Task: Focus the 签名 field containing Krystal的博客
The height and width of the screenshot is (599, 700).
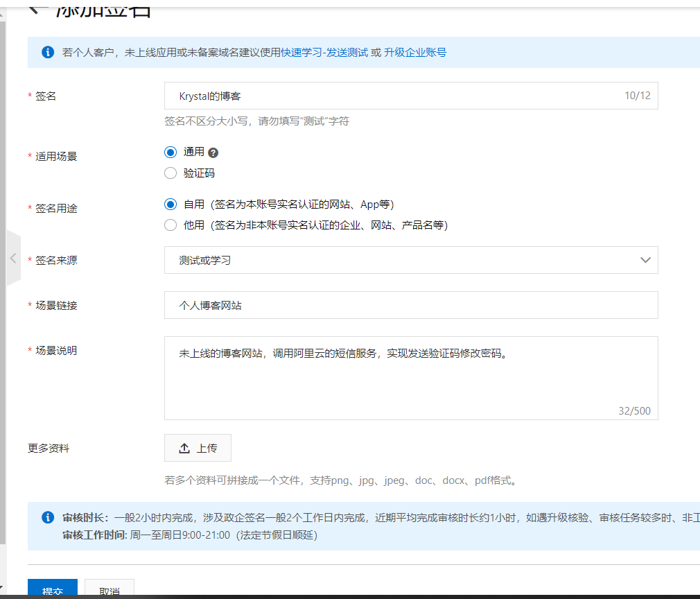Action: coord(411,96)
